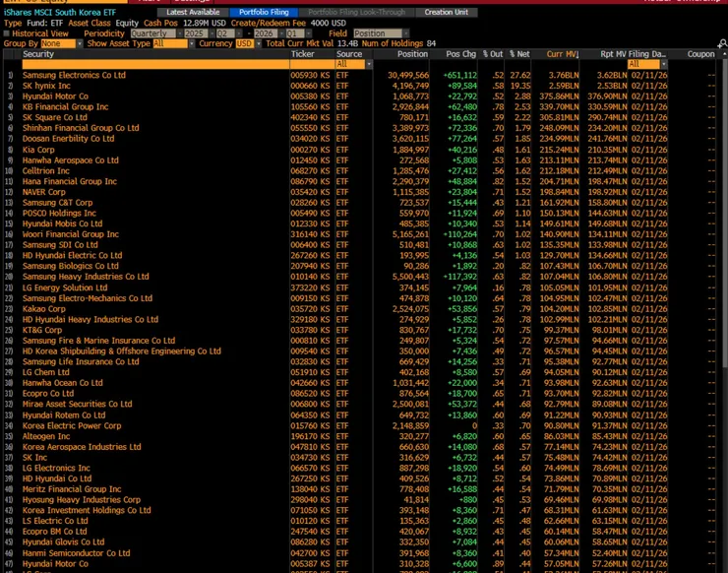
Task: Sort by the % Out column header
Action: click(x=493, y=54)
